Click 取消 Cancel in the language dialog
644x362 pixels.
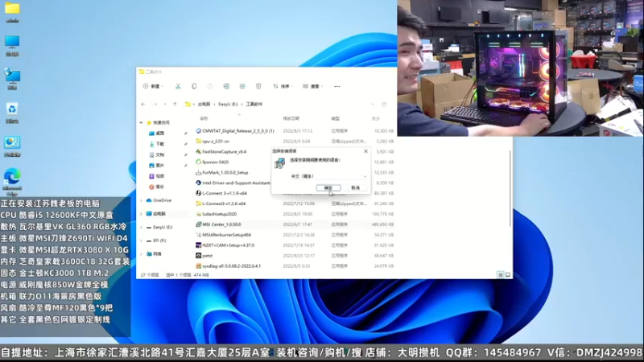[x=356, y=187]
